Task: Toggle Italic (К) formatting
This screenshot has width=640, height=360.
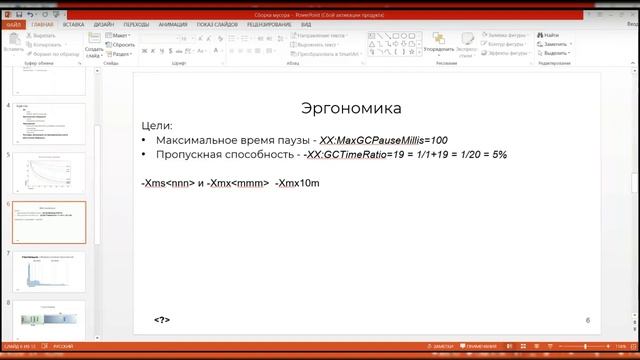Action: point(153,51)
